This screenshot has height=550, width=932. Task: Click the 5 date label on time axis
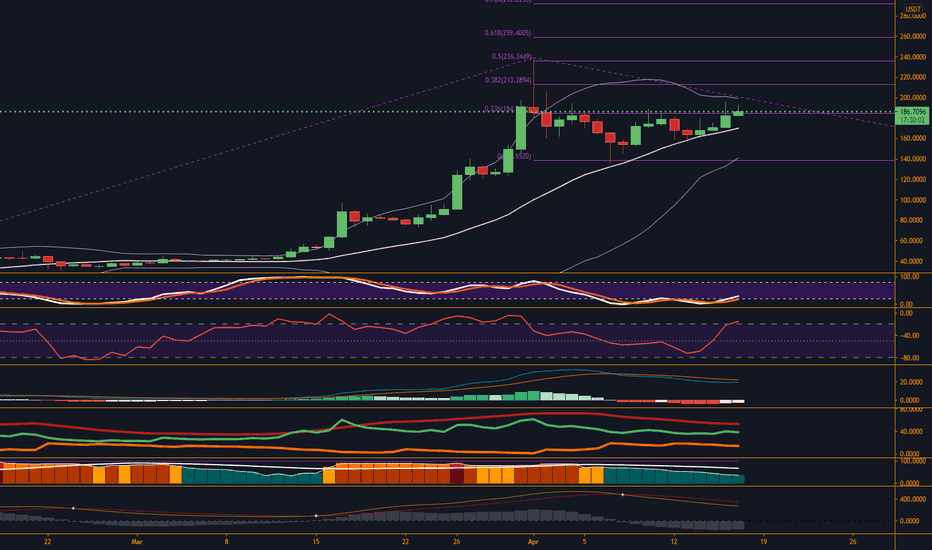point(584,542)
